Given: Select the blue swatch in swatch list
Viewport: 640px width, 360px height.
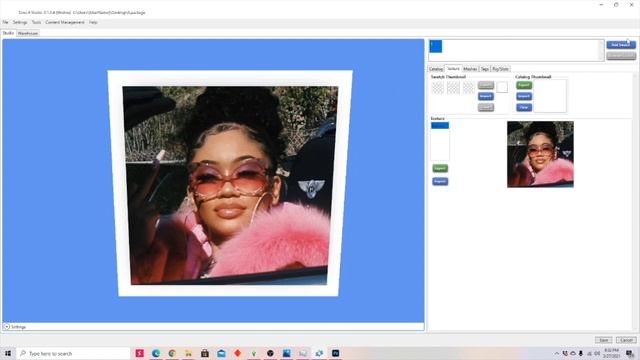Looking at the screenshot, I should (436, 46).
